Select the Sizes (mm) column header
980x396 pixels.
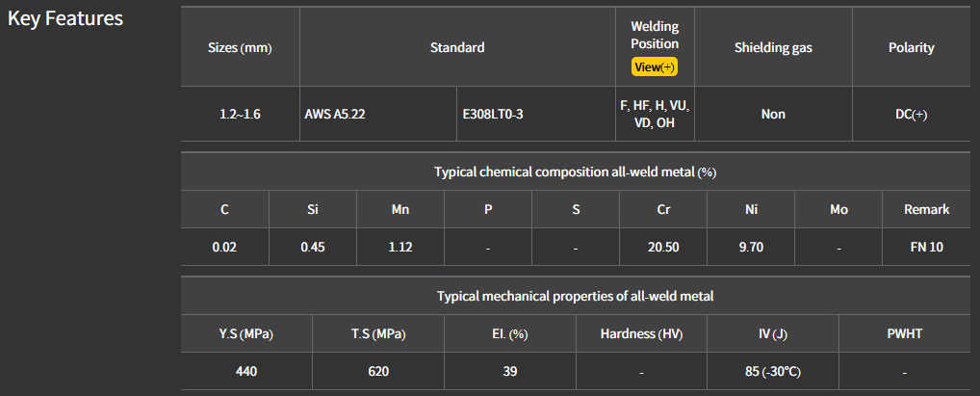(240, 47)
